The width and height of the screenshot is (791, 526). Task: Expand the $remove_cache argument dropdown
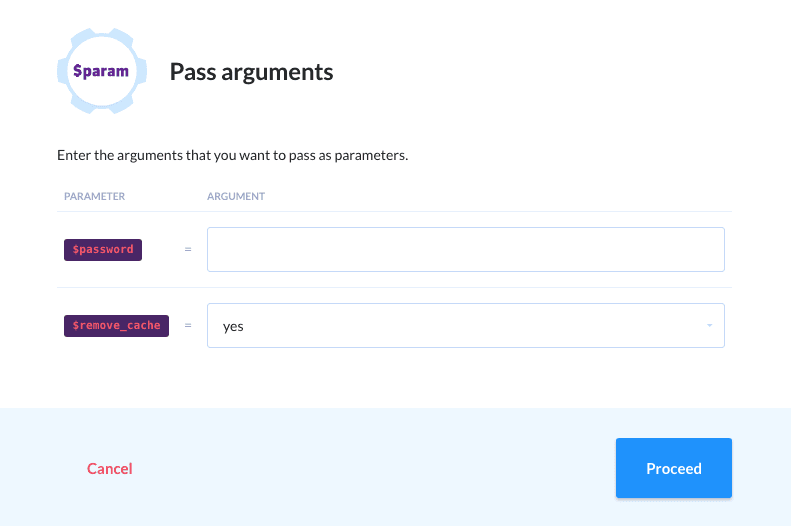point(465,326)
